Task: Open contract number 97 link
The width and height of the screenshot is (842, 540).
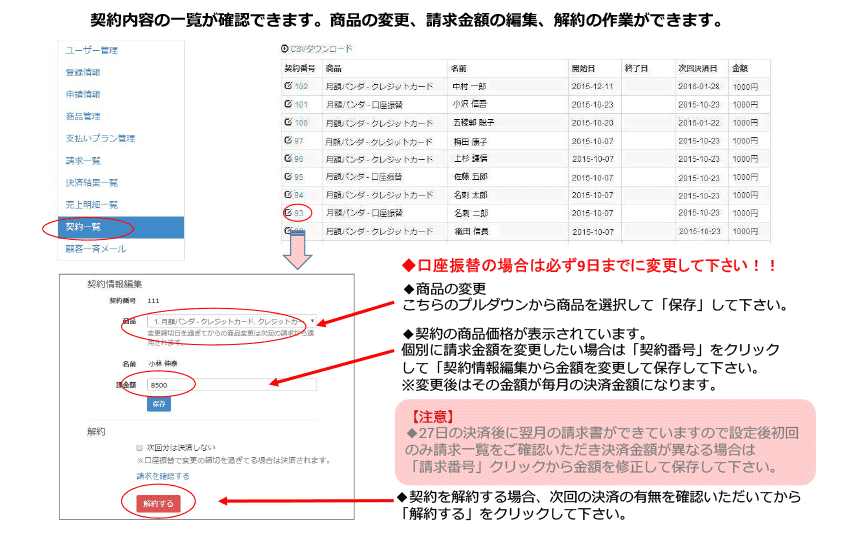Action: point(299,141)
